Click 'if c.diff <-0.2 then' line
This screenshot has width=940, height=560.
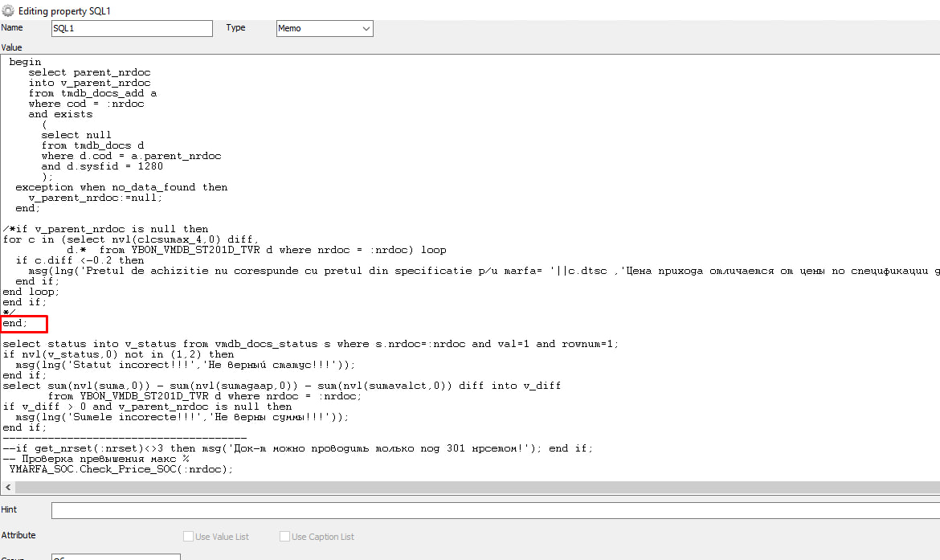click(80, 260)
